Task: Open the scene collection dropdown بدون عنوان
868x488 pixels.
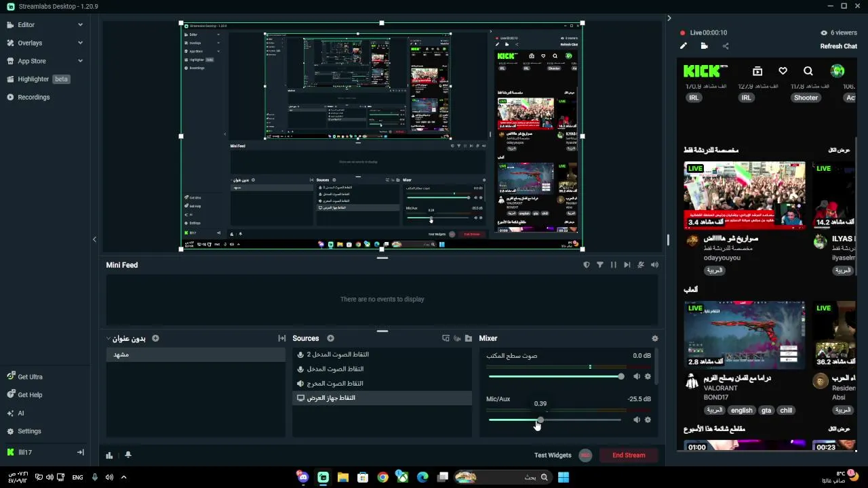Action: [126, 338]
